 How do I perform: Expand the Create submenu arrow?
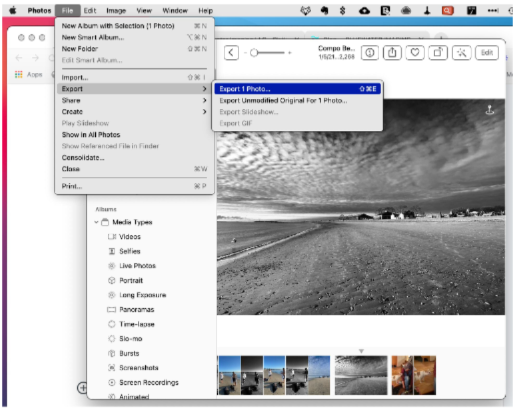204,112
